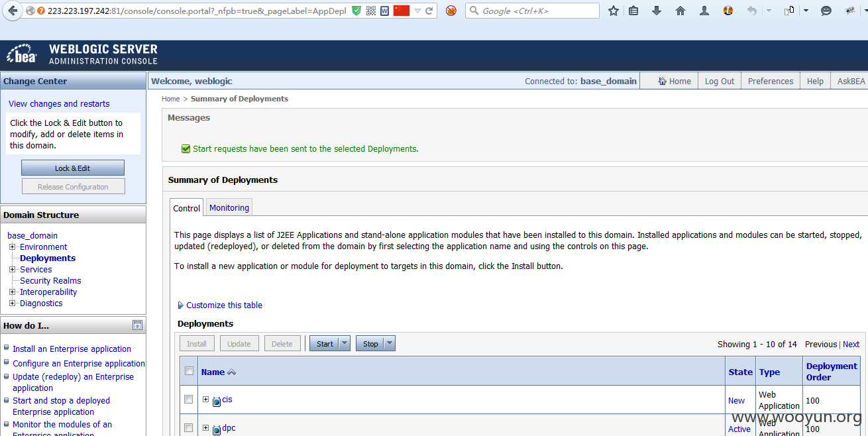The height and width of the screenshot is (436, 868).
Task: Click the New state link for cis
Action: tap(736, 400)
